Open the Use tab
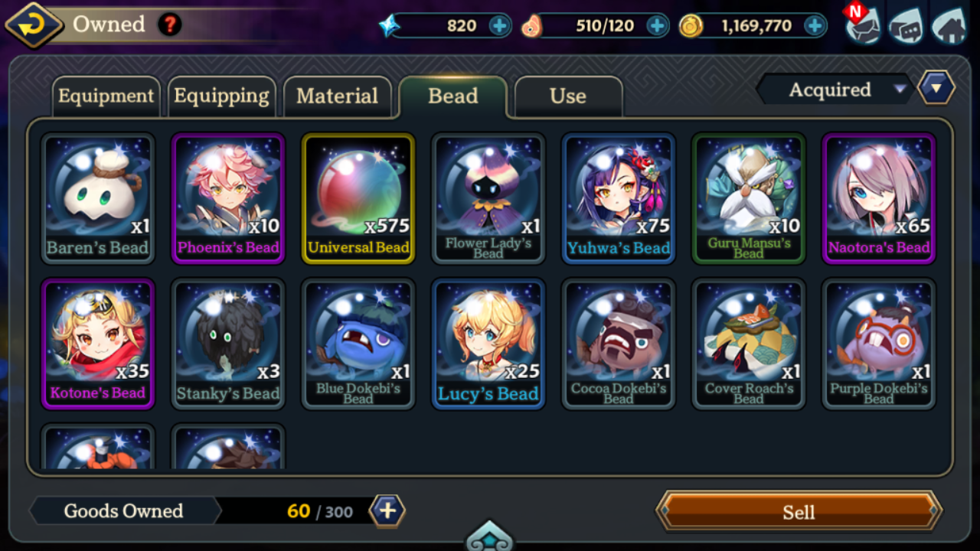Image resolution: width=980 pixels, height=551 pixels. (x=568, y=96)
